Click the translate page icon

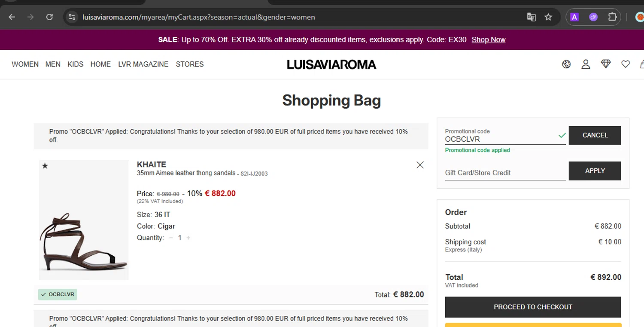(532, 17)
